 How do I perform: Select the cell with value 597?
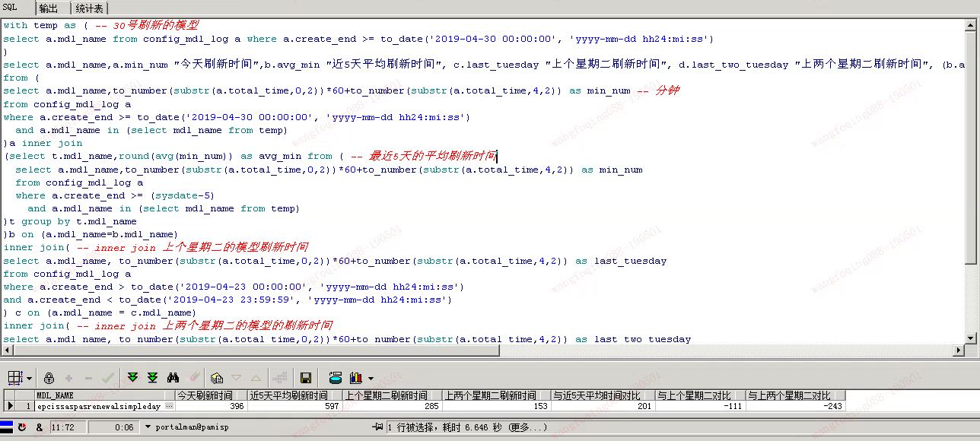tap(295, 406)
